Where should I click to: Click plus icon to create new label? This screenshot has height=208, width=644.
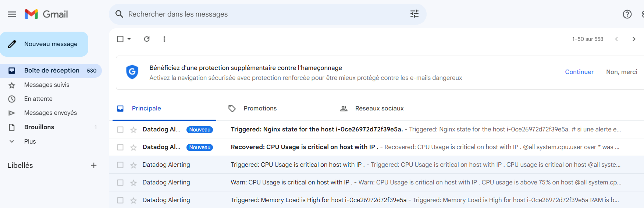point(94,166)
